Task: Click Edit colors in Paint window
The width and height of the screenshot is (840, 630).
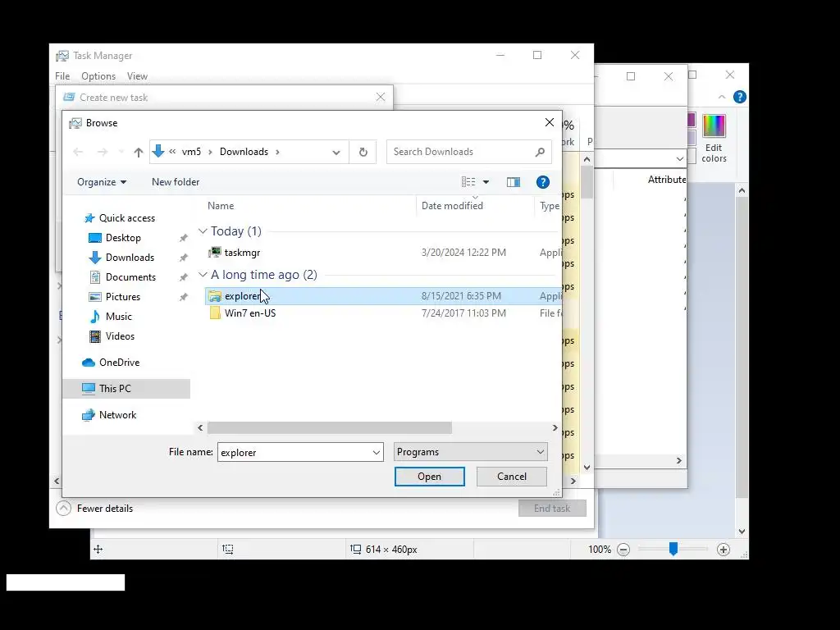Action: click(x=714, y=139)
